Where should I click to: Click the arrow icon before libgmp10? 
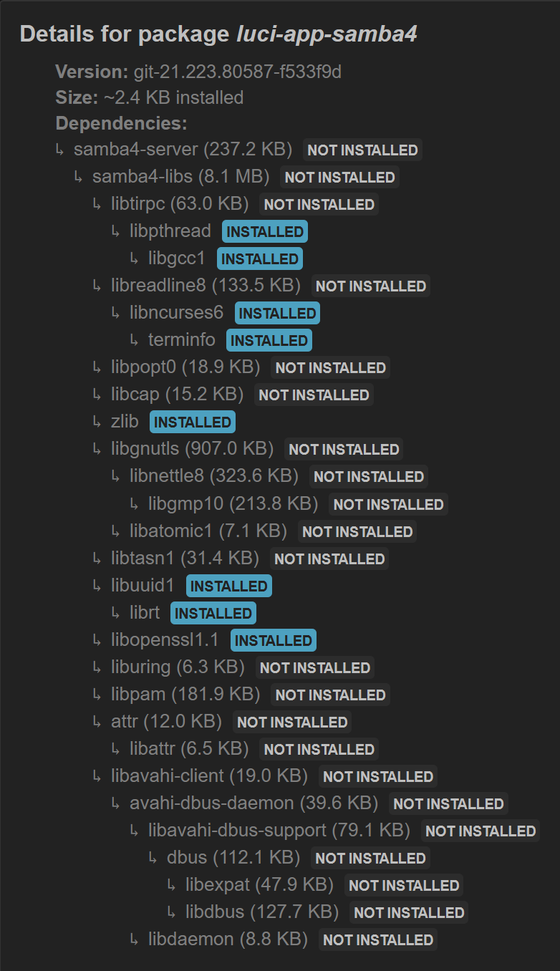click(135, 504)
